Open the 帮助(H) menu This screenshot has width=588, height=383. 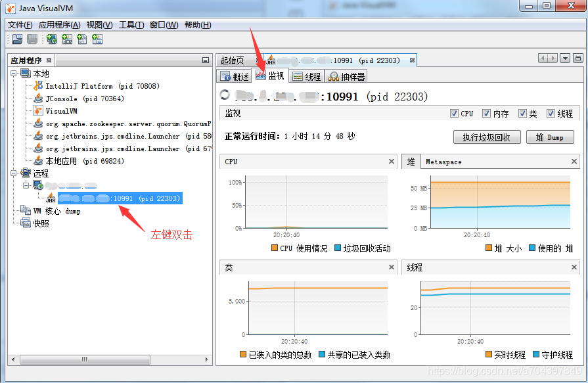[x=198, y=25]
